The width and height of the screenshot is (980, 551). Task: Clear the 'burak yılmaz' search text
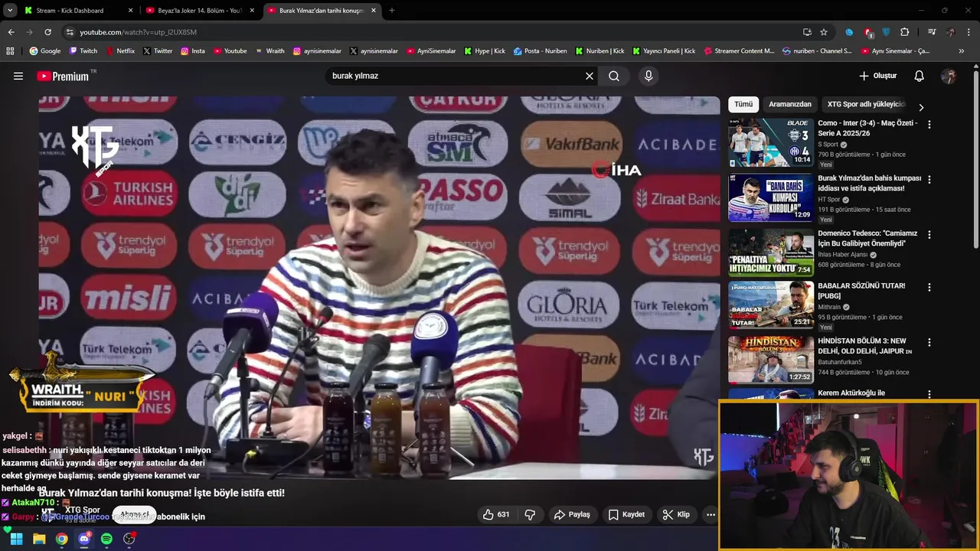(x=590, y=76)
